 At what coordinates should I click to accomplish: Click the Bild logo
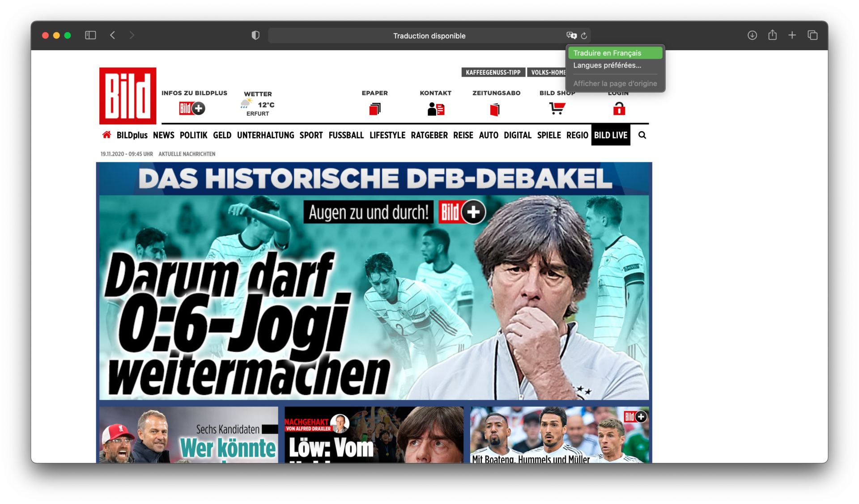click(x=128, y=96)
